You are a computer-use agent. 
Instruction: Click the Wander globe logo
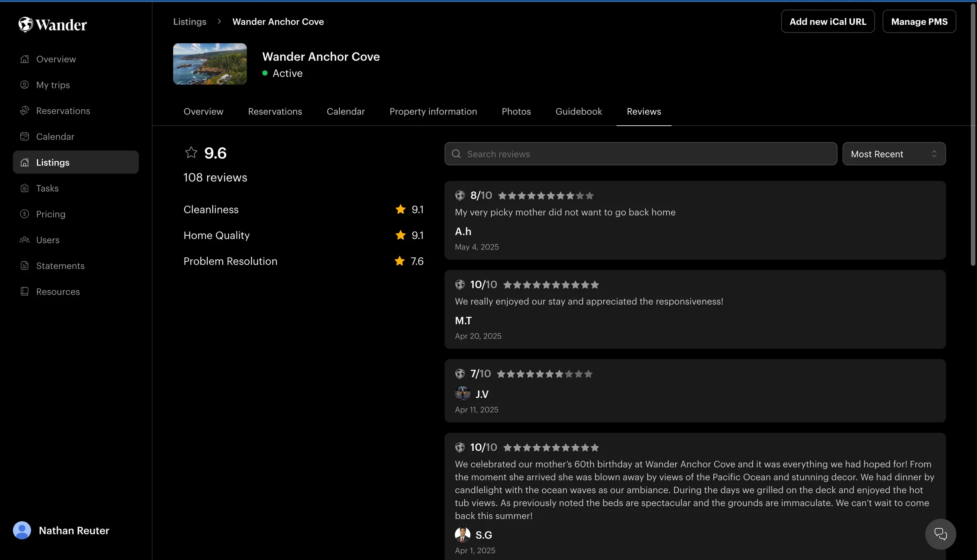click(x=26, y=24)
